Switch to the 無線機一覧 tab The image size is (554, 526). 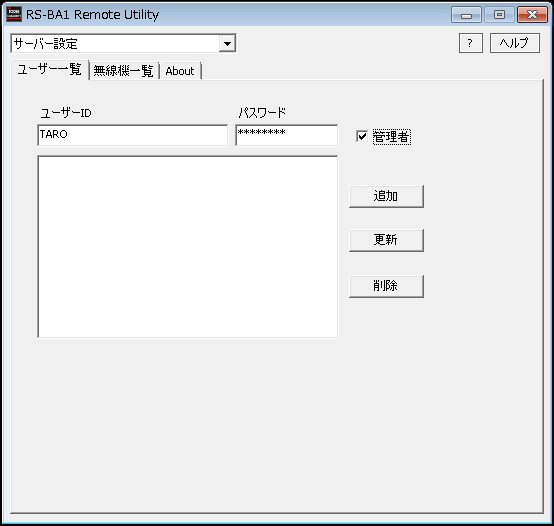pyautogui.click(x=123, y=71)
